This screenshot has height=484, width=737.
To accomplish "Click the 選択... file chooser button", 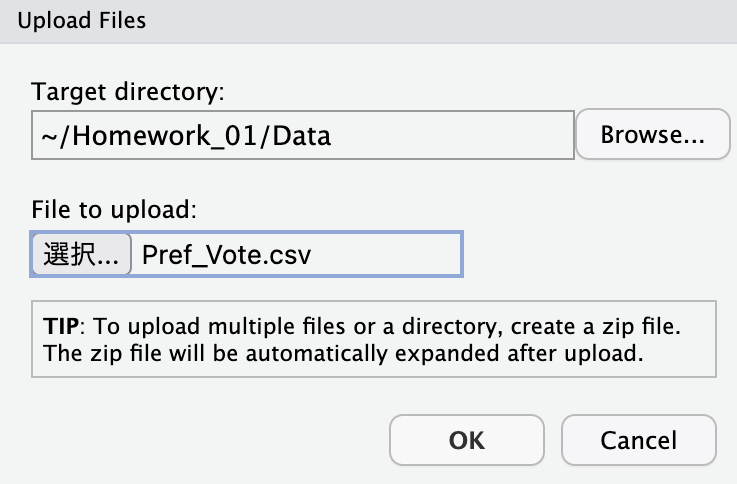I will [81, 254].
